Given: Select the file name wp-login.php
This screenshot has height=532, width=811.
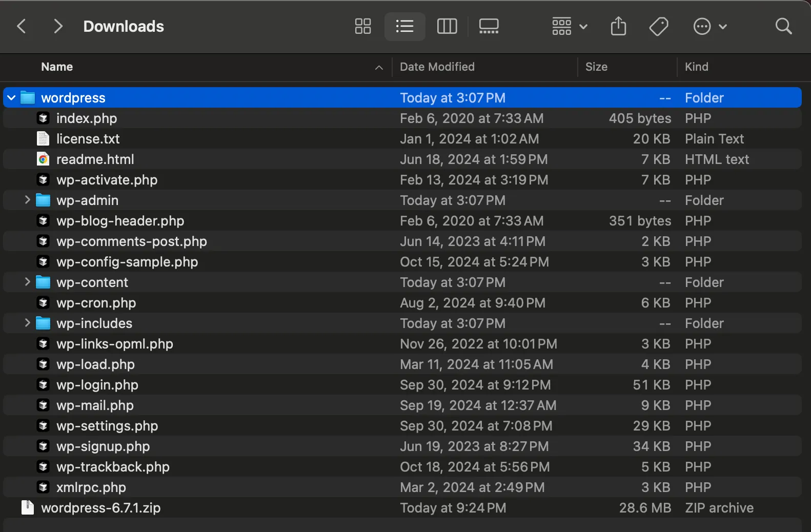Looking at the screenshot, I should (97, 385).
